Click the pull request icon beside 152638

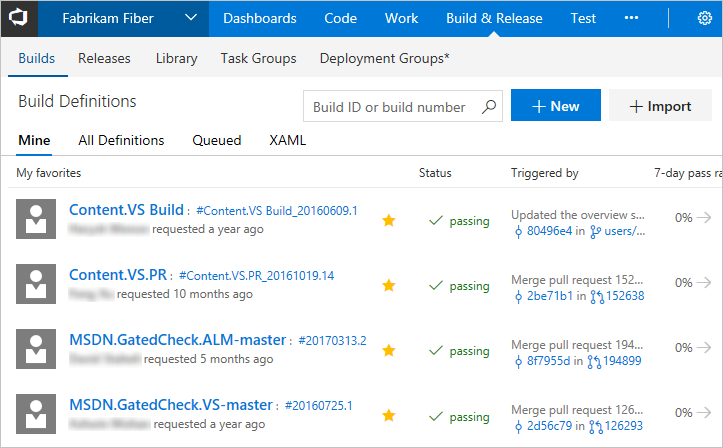[x=597, y=297]
